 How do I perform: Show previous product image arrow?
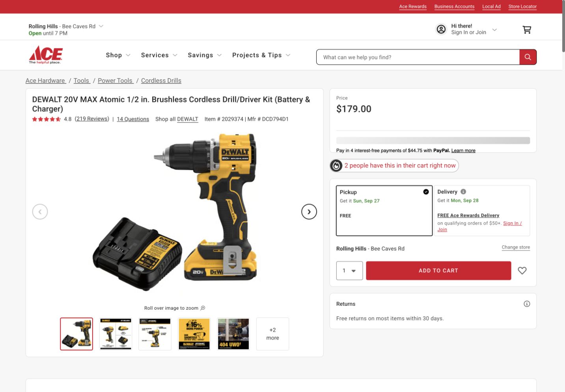pos(40,212)
